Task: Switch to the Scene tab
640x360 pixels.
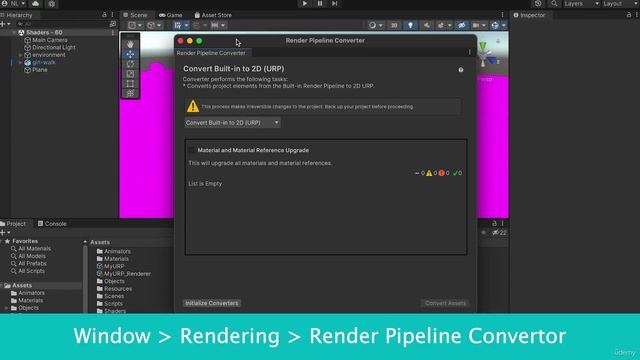Action: click(135, 15)
